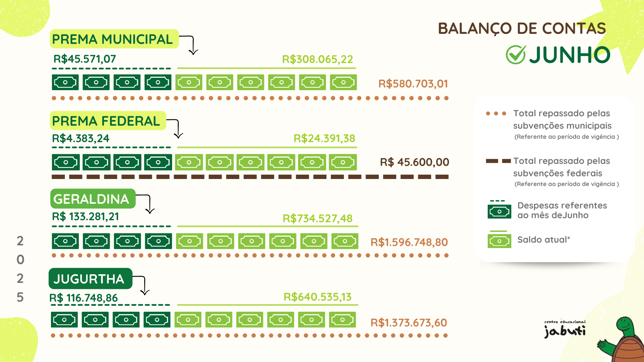Click the brown dashed federal legend marker
Image resolution: width=644 pixels, height=362 pixels.
pyautogui.click(x=498, y=161)
